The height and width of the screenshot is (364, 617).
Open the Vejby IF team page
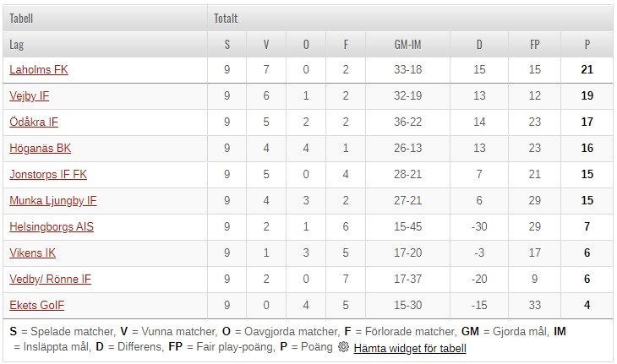click(30, 96)
